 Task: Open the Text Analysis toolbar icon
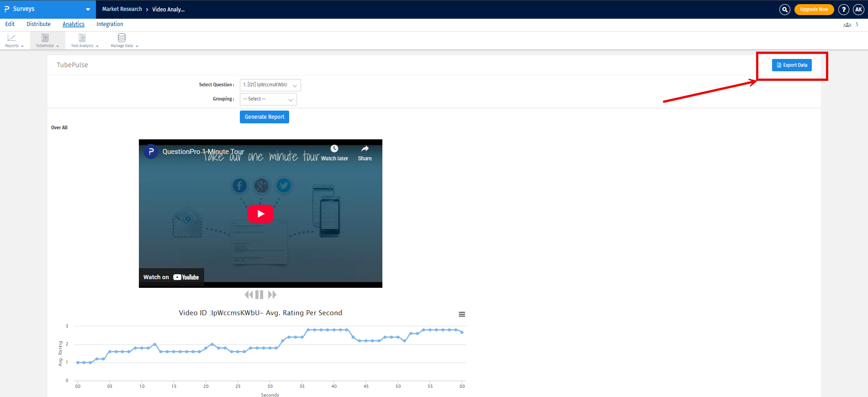click(x=82, y=38)
